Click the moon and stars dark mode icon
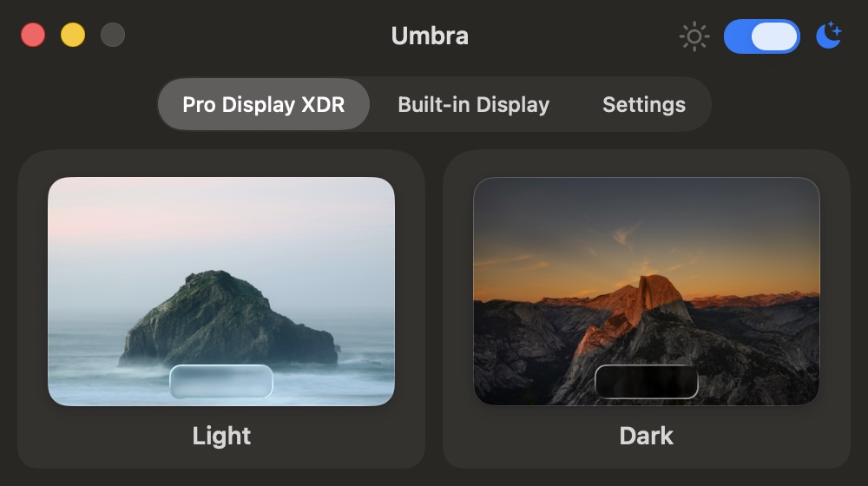 [x=829, y=36]
